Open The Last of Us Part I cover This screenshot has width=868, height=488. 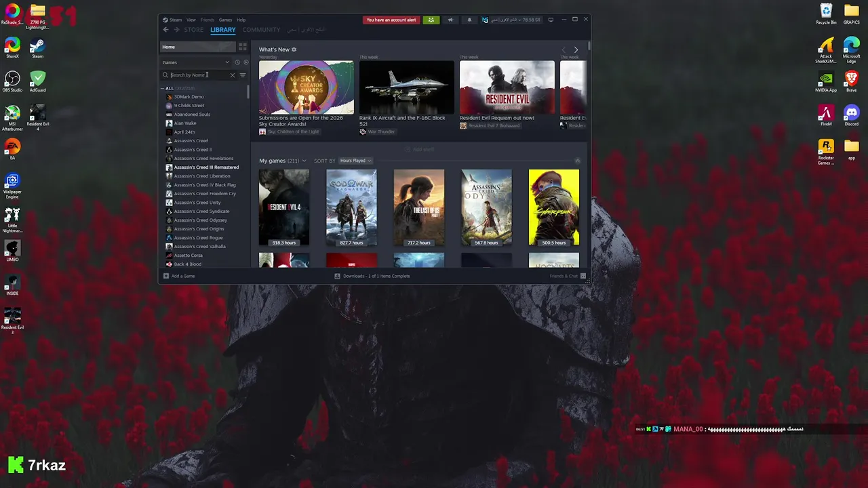419,207
